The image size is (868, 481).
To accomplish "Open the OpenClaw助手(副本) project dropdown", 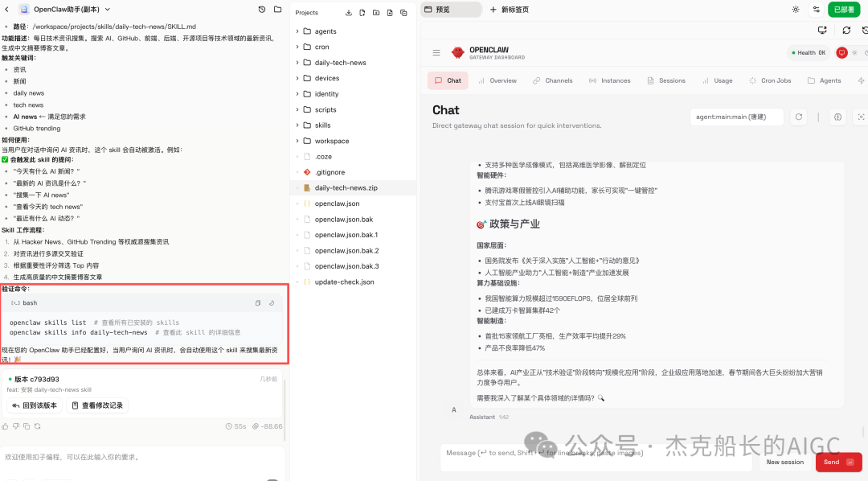I will (108, 10).
